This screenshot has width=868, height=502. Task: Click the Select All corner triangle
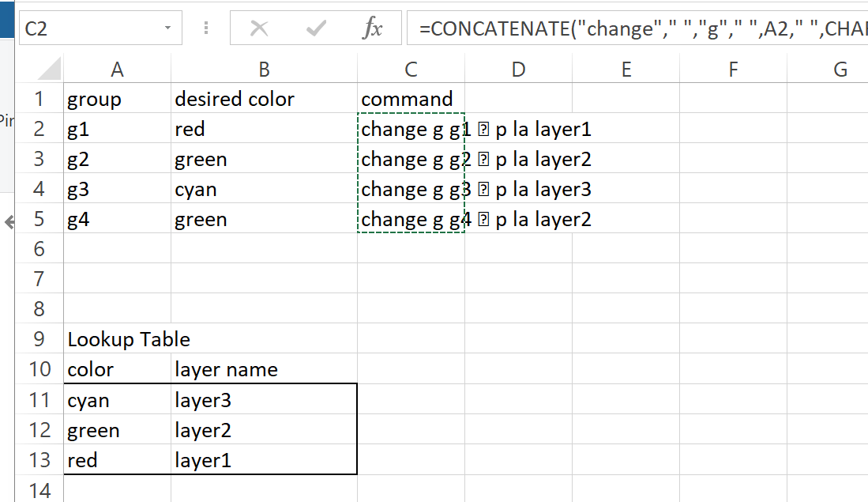pos(49,70)
